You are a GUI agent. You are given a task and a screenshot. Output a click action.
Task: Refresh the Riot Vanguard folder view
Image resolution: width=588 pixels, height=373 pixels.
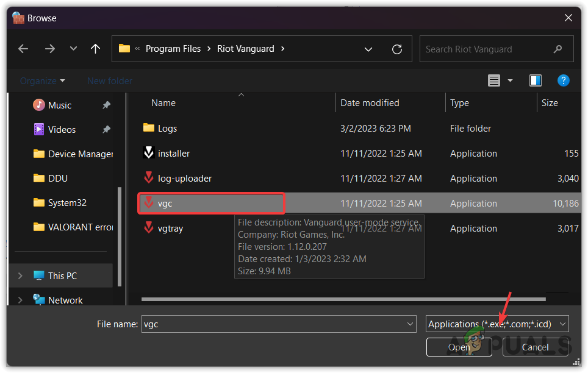point(397,49)
